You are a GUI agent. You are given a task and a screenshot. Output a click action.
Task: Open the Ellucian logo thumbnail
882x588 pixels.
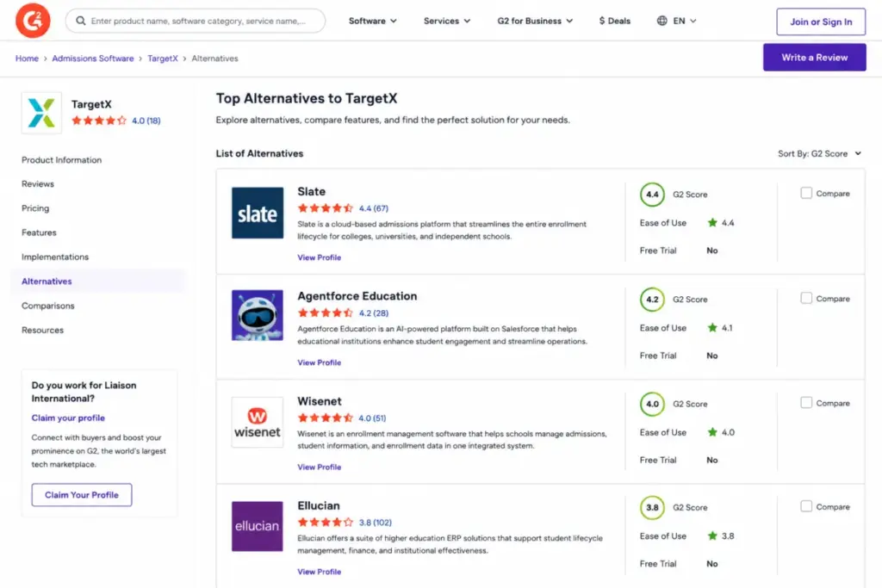(258, 526)
